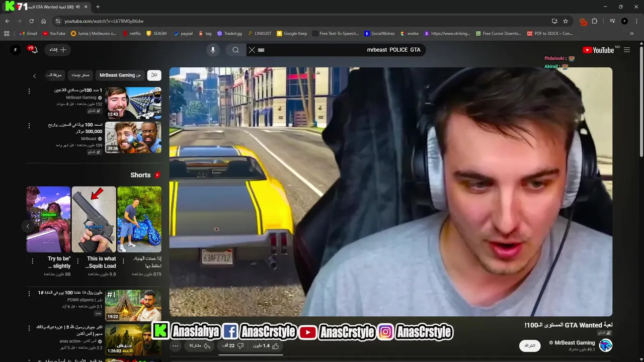Open options menu for 152 million views video
This screenshot has height=362, width=644.
29,91
